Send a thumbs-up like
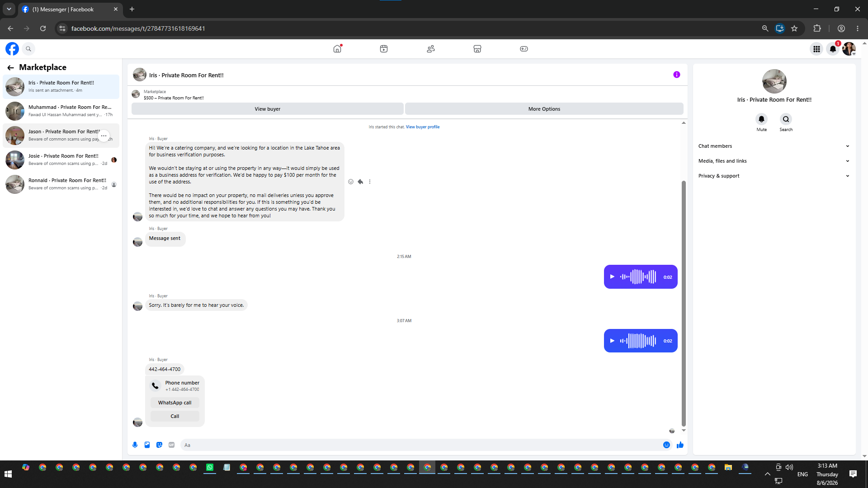 (x=680, y=445)
